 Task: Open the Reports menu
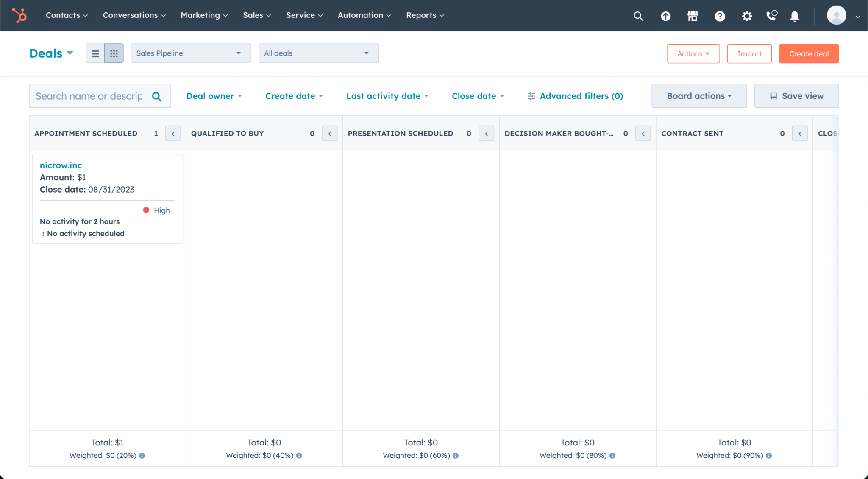[424, 15]
